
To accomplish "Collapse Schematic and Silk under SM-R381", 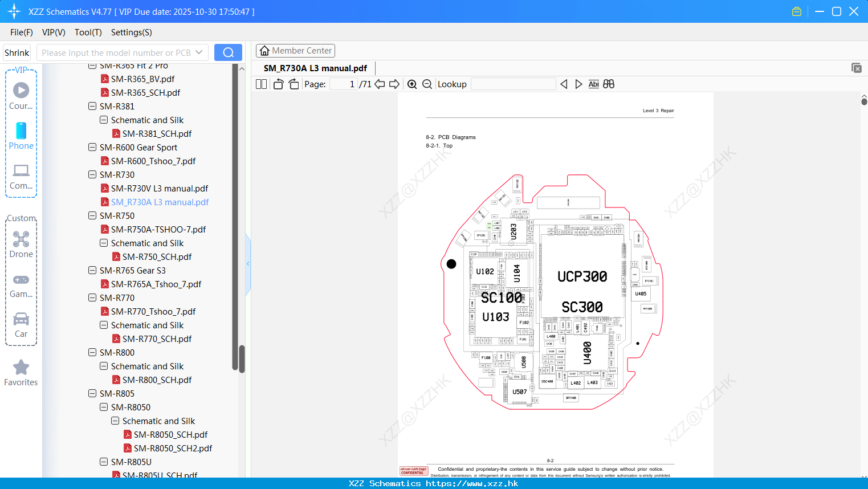I will coord(104,120).
